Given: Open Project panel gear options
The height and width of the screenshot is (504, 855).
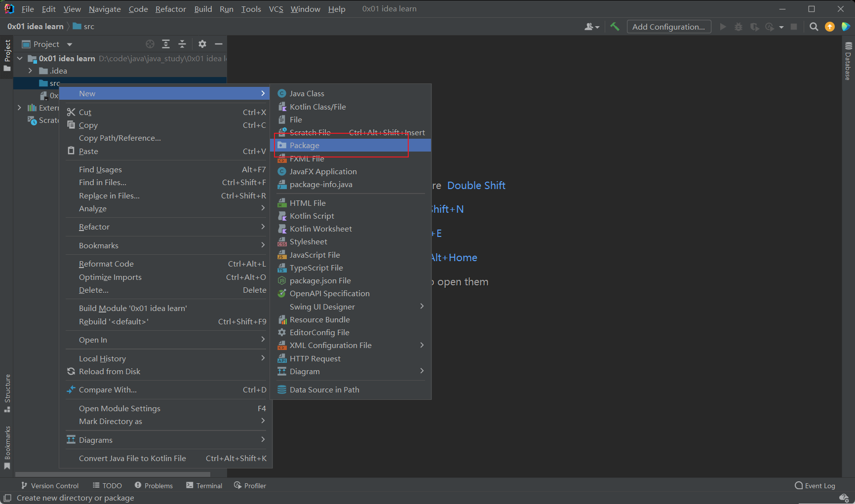Looking at the screenshot, I should [x=202, y=44].
